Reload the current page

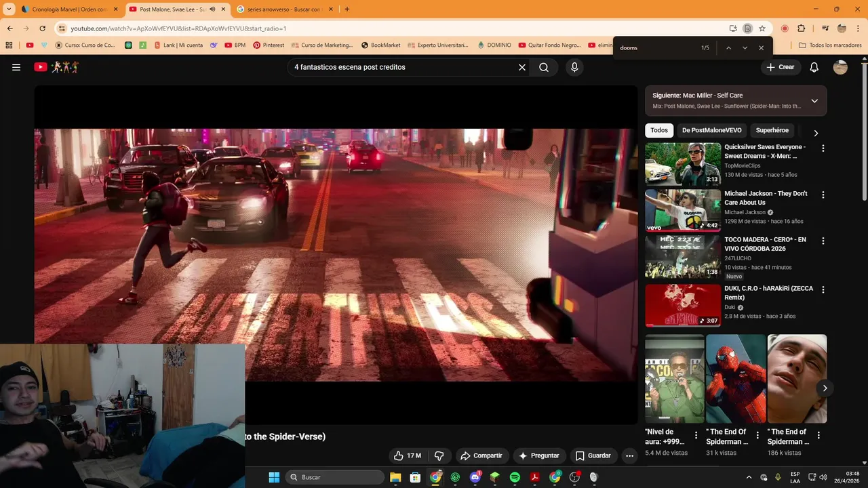click(x=42, y=28)
